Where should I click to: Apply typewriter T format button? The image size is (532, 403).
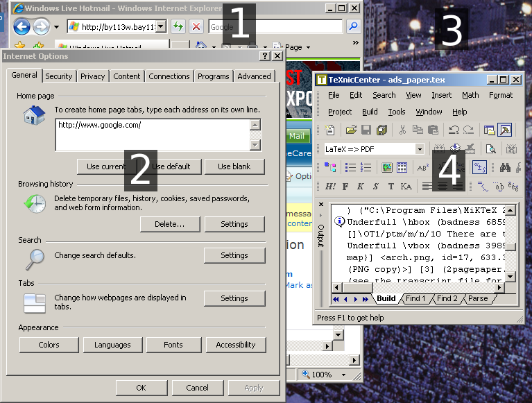pos(391,186)
